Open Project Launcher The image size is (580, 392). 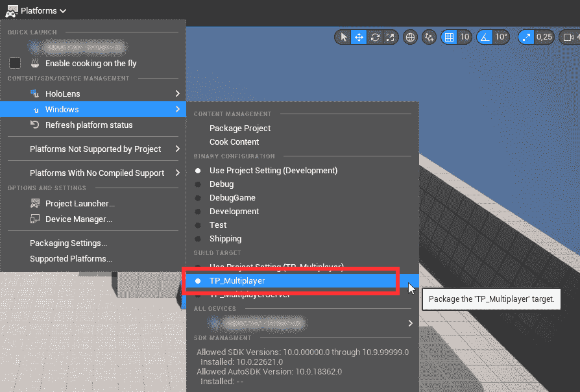(93, 204)
